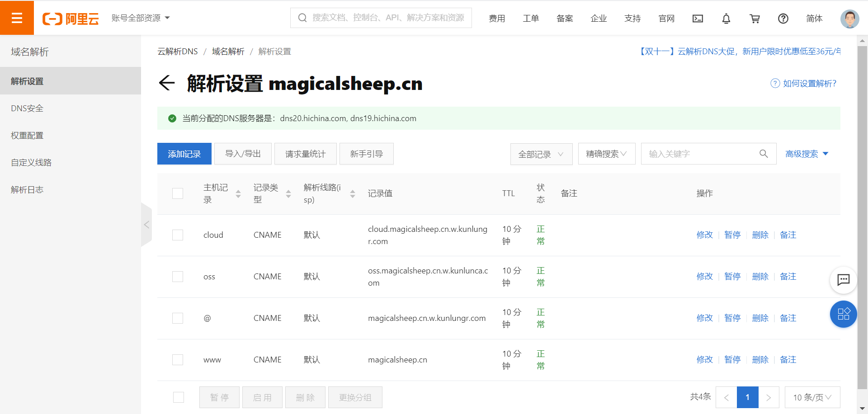The image size is (868, 414).
Task: Check the cloud record checkbox
Action: click(178, 235)
